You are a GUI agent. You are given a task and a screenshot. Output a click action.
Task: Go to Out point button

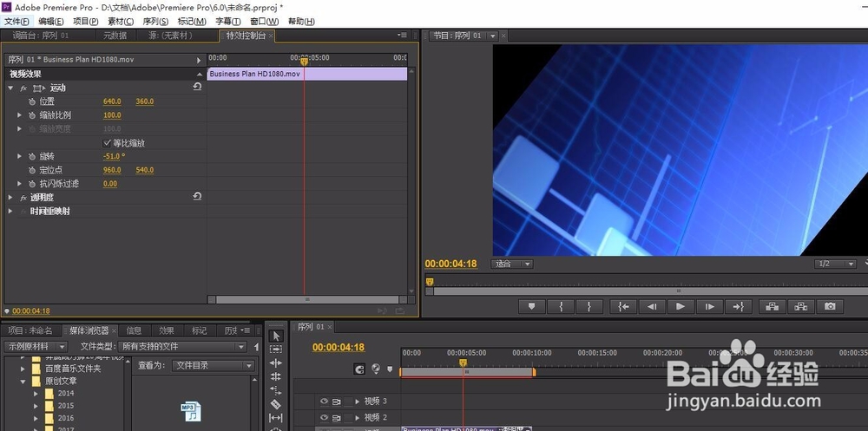click(x=738, y=306)
